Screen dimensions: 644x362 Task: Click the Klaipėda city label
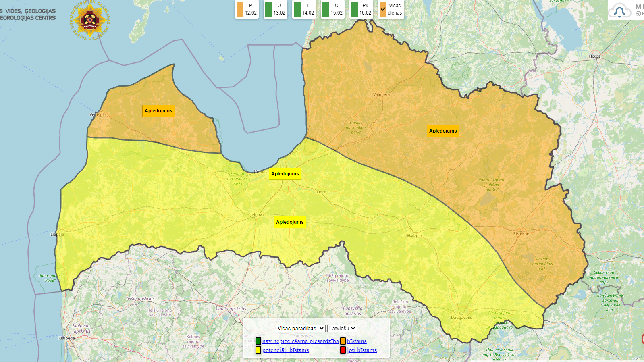coord(66,338)
